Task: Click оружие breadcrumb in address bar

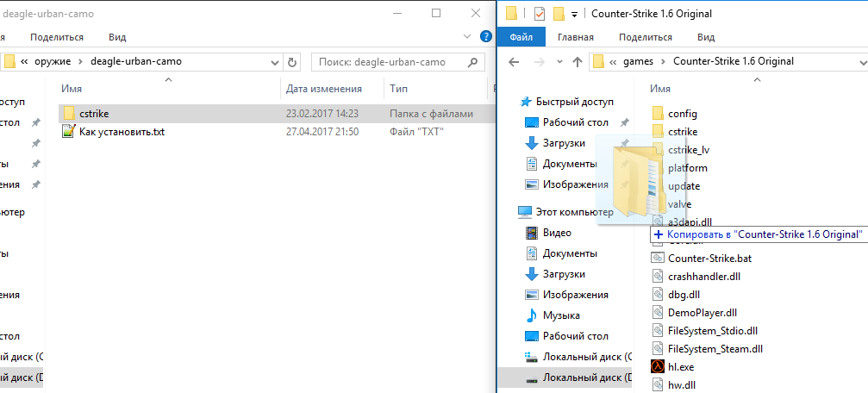Action: pos(53,62)
